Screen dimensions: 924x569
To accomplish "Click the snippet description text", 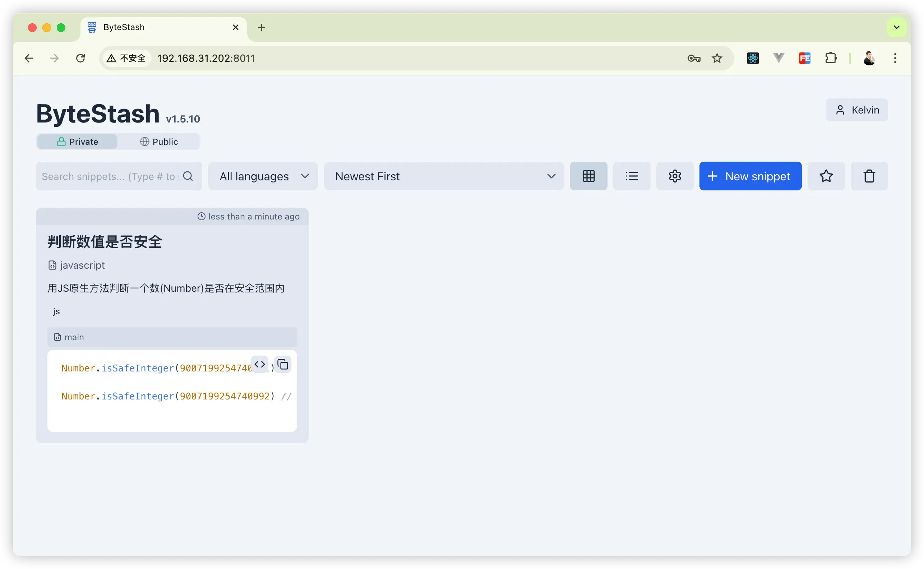I will pyautogui.click(x=166, y=288).
